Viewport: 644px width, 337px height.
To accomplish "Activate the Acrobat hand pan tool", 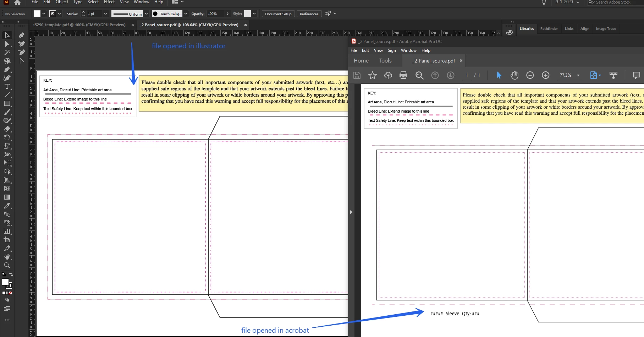I will [514, 75].
